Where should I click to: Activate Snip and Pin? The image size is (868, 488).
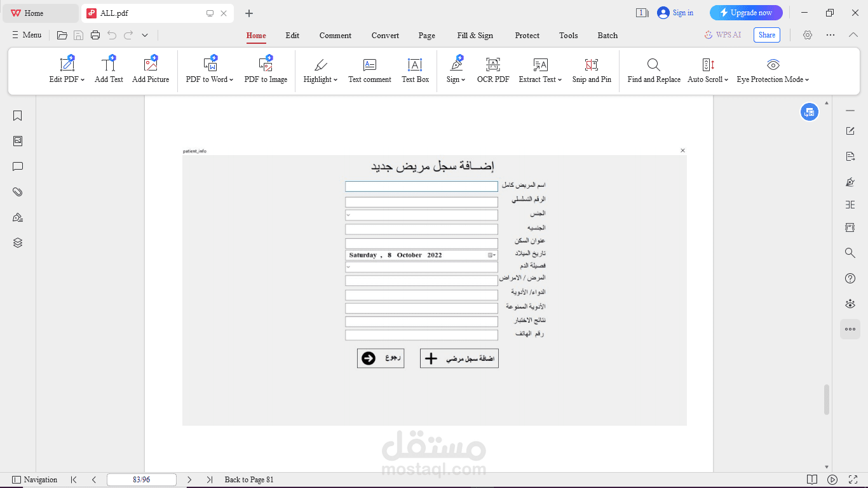point(592,70)
